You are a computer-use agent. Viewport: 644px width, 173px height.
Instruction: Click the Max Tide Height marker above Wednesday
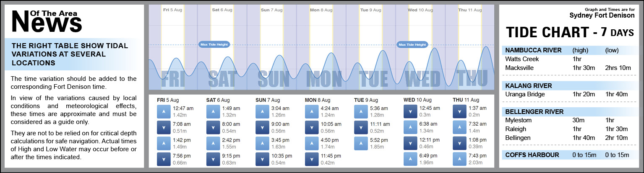pyautogui.click(x=413, y=44)
